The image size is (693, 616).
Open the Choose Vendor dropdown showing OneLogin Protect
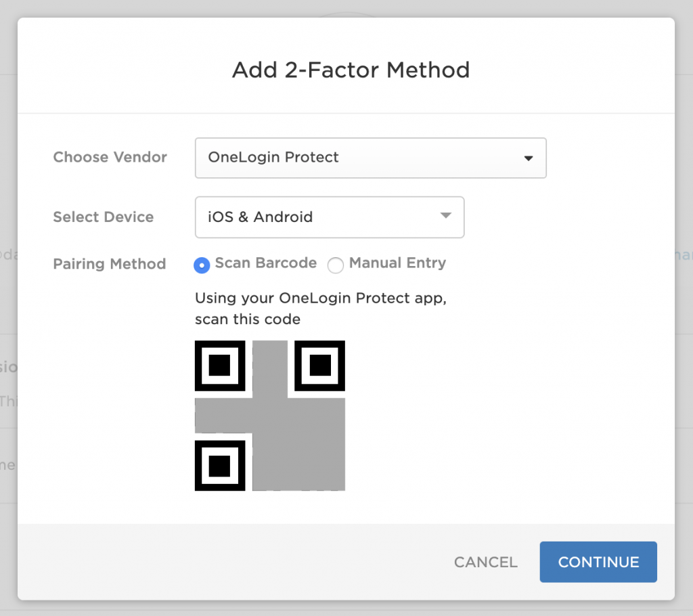coord(370,158)
